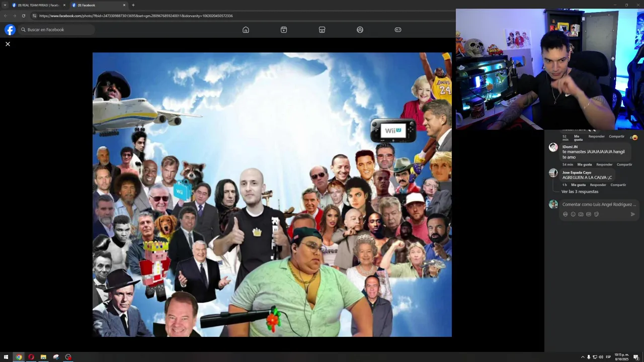Switch the ESP keyboard language indicator
Viewport: 644px width, 362px height.
608,357
